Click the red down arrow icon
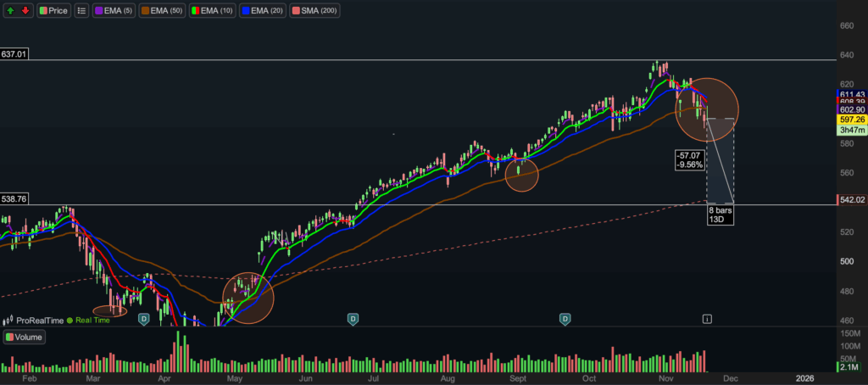 tap(25, 11)
